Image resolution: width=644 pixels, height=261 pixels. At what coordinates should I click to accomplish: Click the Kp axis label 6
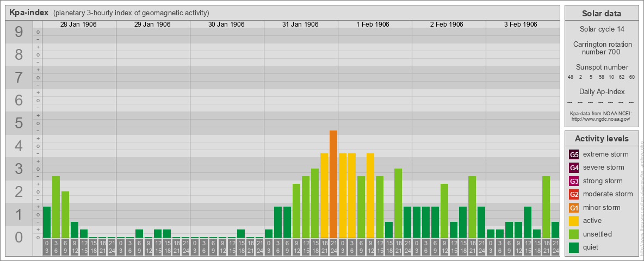click(x=18, y=100)
